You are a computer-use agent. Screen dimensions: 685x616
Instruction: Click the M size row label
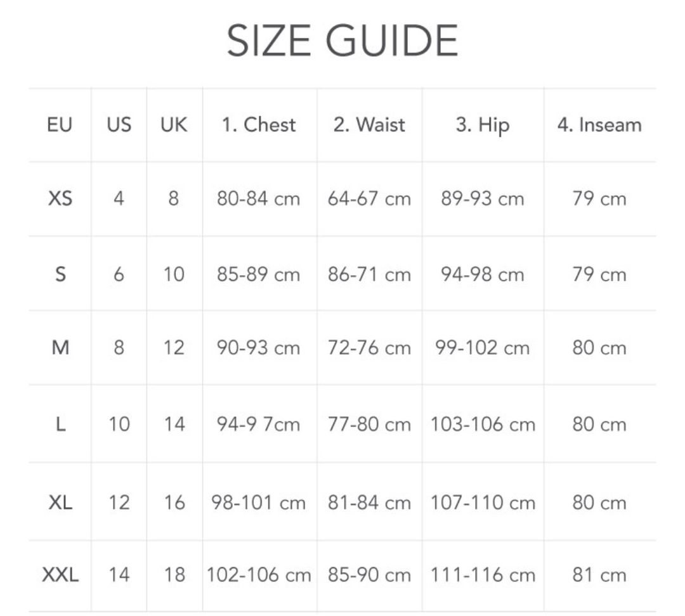pyautogui.click(x=60, y=348)
